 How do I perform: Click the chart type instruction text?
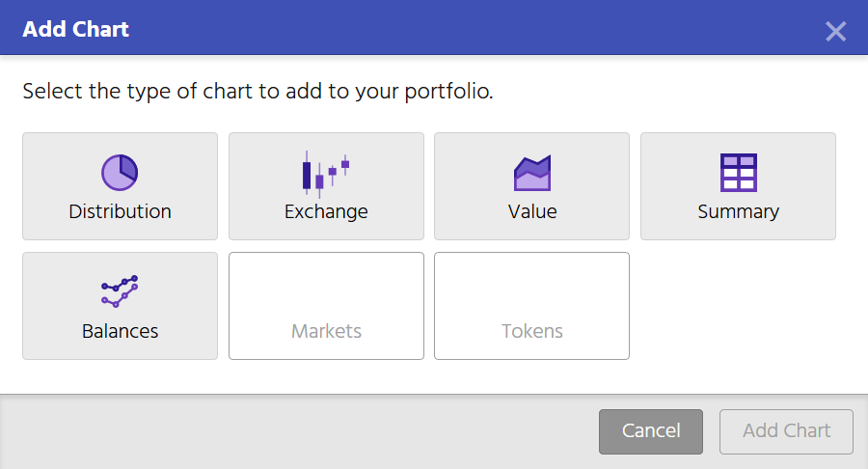[x=258, y=93]
